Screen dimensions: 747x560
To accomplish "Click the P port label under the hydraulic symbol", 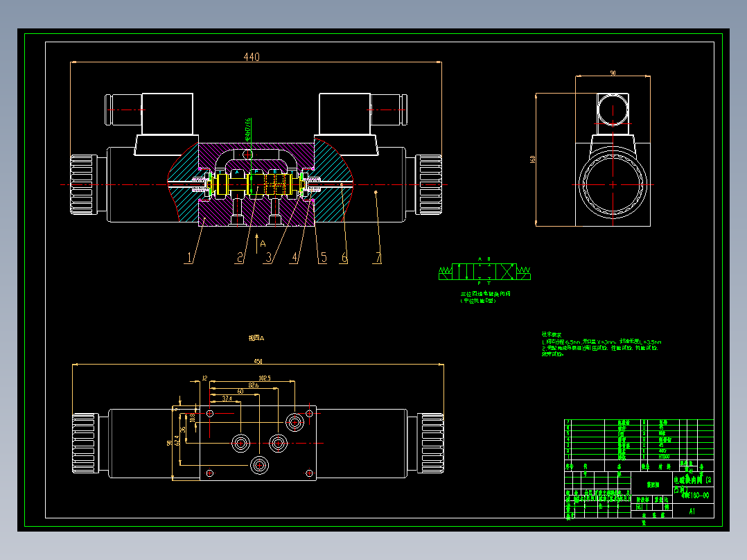I will pyautogui.click(x=480, y=283).
